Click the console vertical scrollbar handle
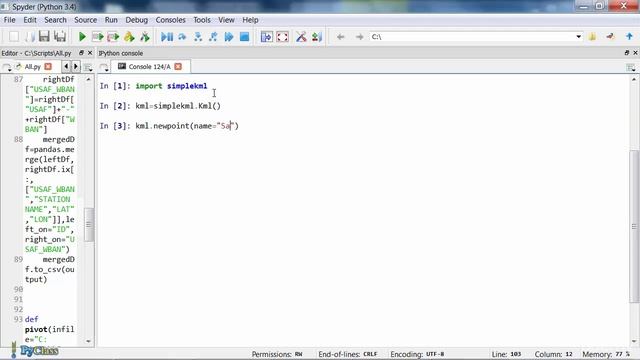 pyautogui.click(x=634, y=226)
